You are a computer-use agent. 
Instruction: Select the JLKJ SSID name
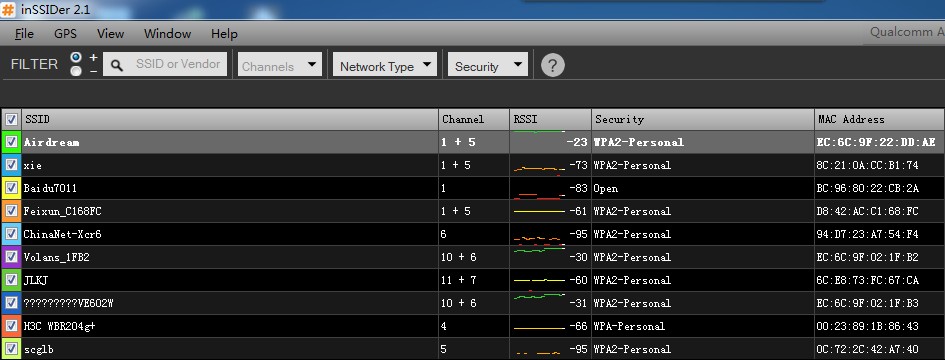click(x=36, y=280)
